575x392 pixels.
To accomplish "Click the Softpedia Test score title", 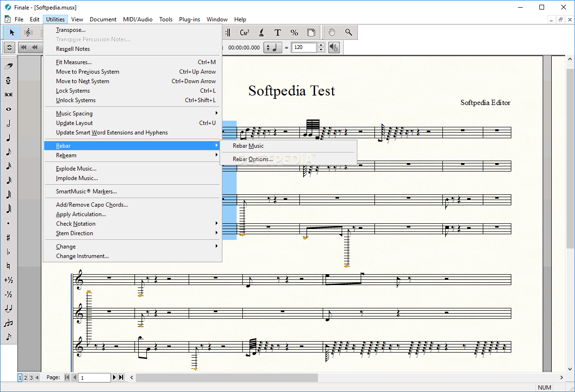I will (x=291, y=91).
